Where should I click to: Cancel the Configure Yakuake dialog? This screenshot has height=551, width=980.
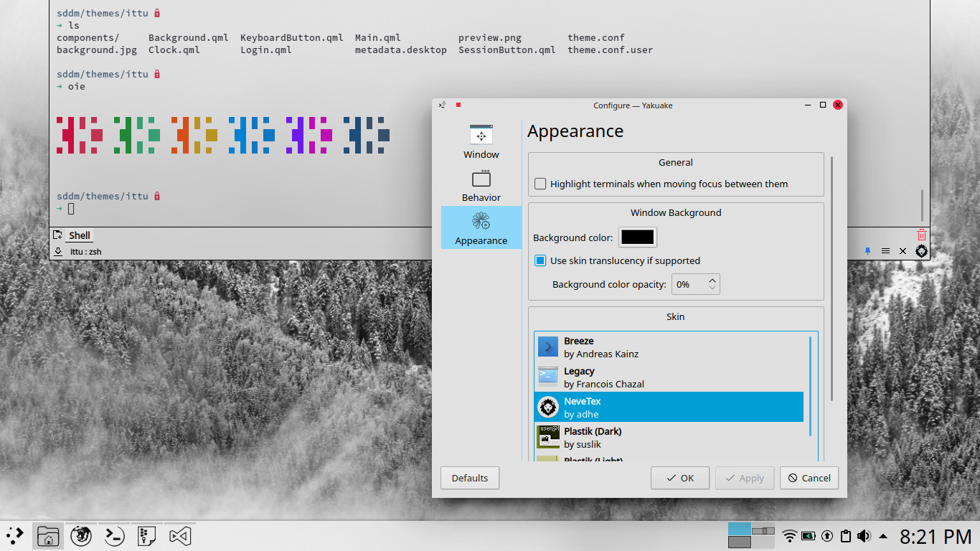pos(809,478)
